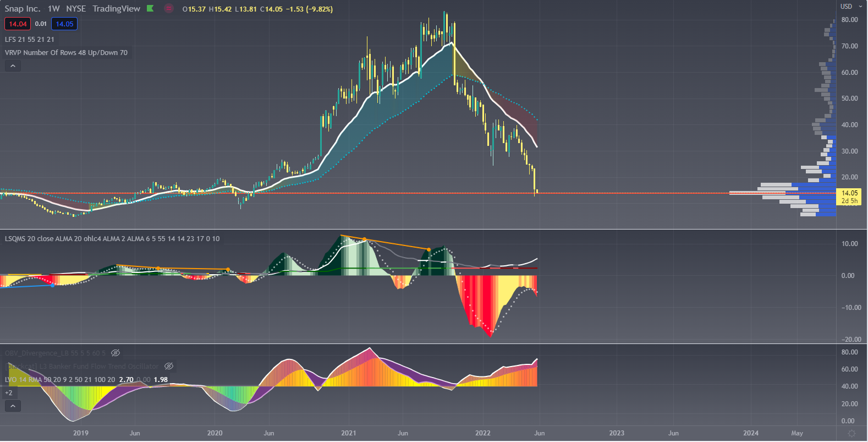Click the 14.05 blue buy price button

click(64, 24)
